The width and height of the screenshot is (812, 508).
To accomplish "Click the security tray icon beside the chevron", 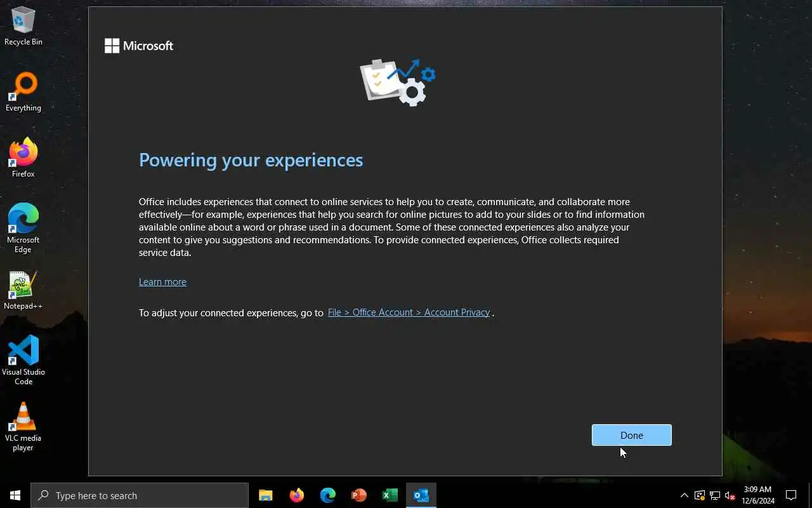I will 700,495.
